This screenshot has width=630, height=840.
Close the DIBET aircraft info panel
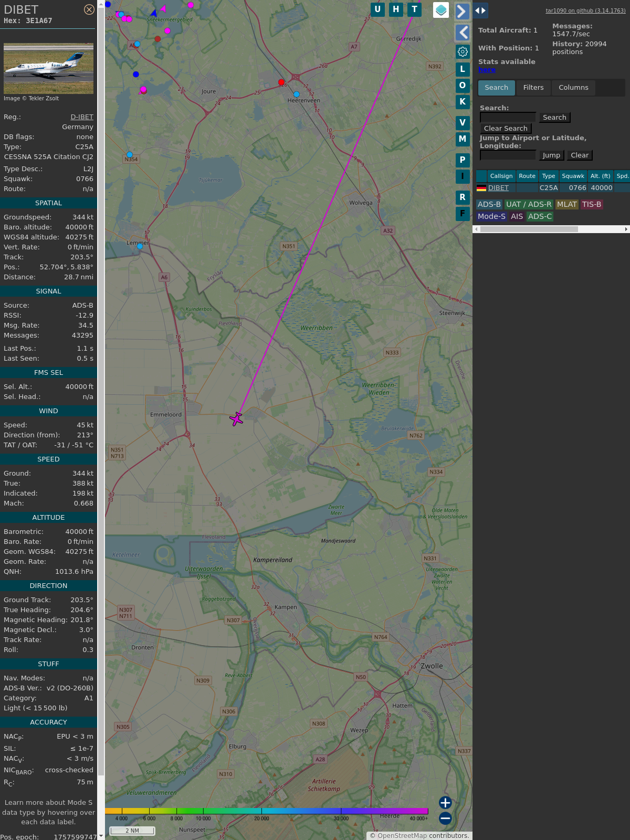click(89, 9)
